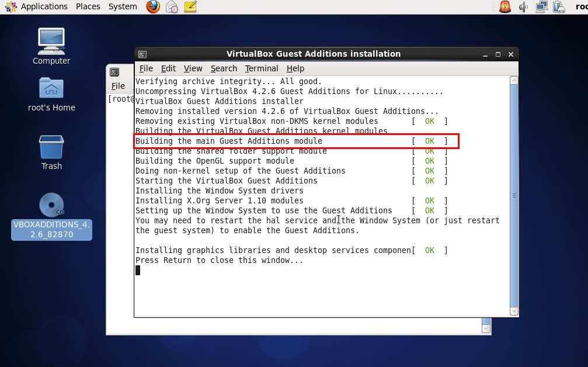Click background terminal scrollbar down arrow
The height and width of the screenshot is (367, 588).
tap(486, 329)
